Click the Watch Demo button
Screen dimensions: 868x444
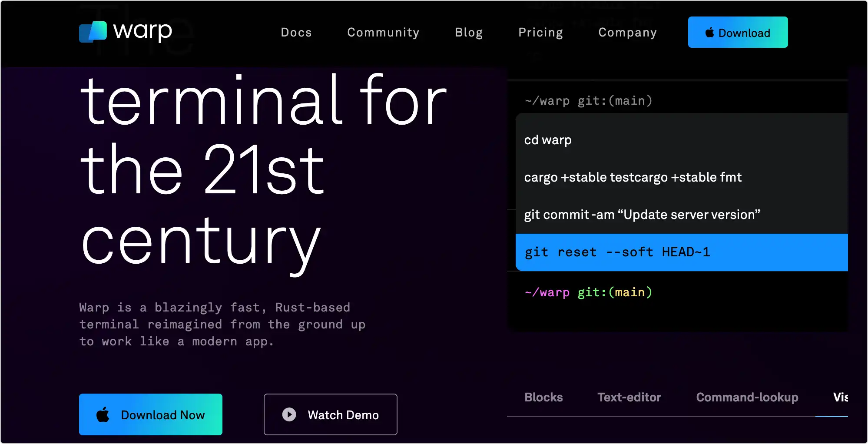[x=331, y=414]
